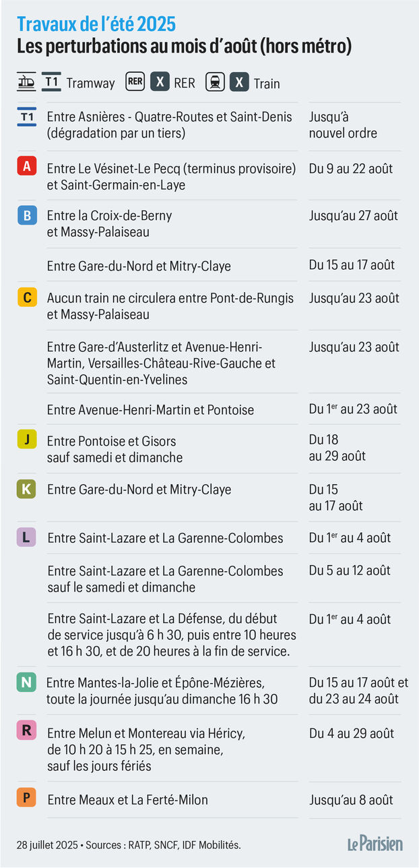Viewport: 419px width, 868px height.
Task: Select the RER rounded badge in the legend
Action: pyautogui.click(x=135, y=82)
